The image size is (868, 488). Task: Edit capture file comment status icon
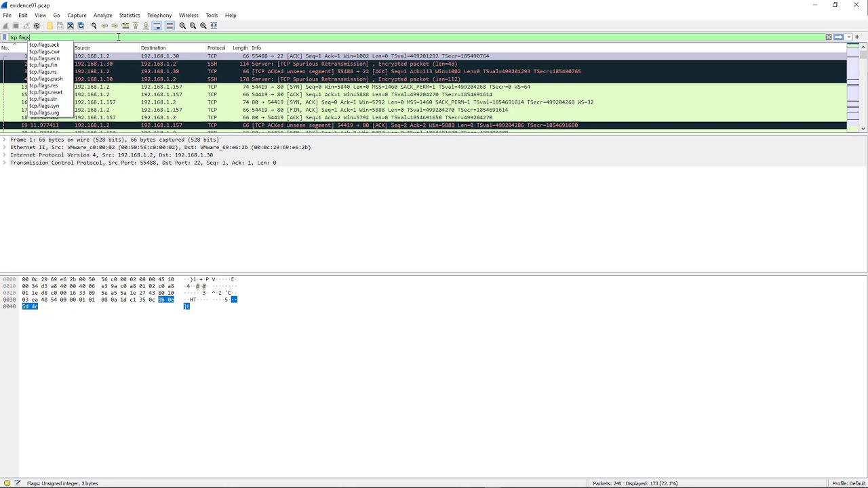(18, 483)
